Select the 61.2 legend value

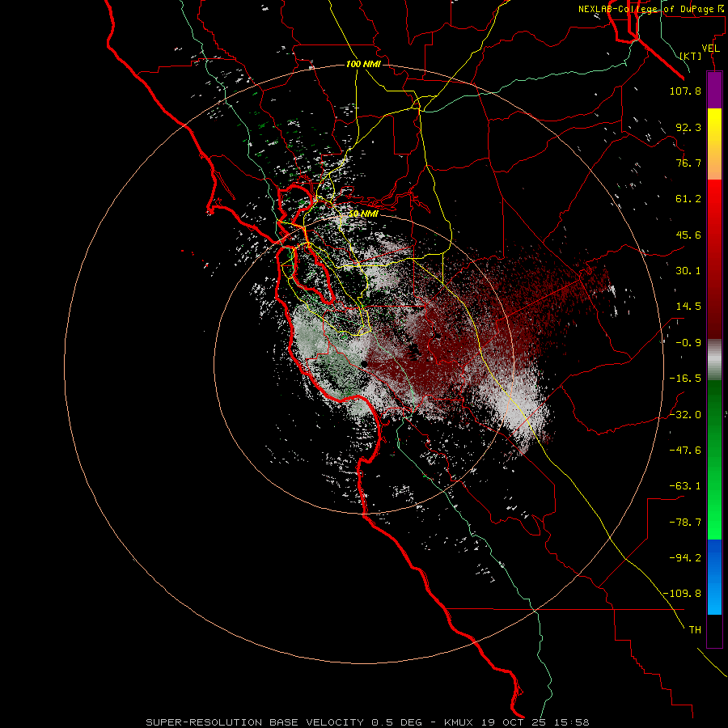688,199
